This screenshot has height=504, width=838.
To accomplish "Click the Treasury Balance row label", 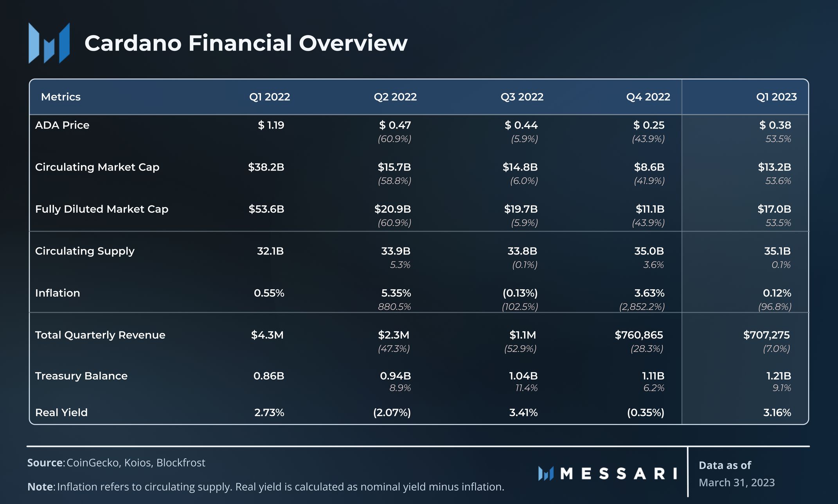I will pos(81,376).
